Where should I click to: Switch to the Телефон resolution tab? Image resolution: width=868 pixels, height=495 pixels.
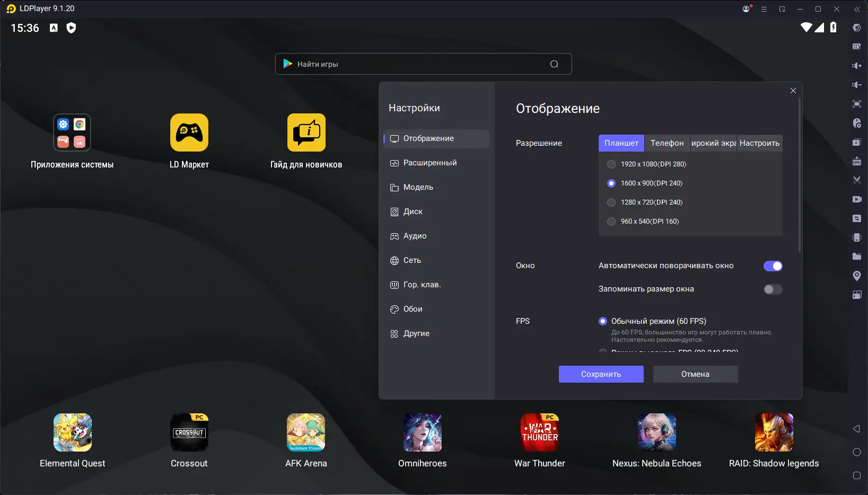tap(667, 143)
